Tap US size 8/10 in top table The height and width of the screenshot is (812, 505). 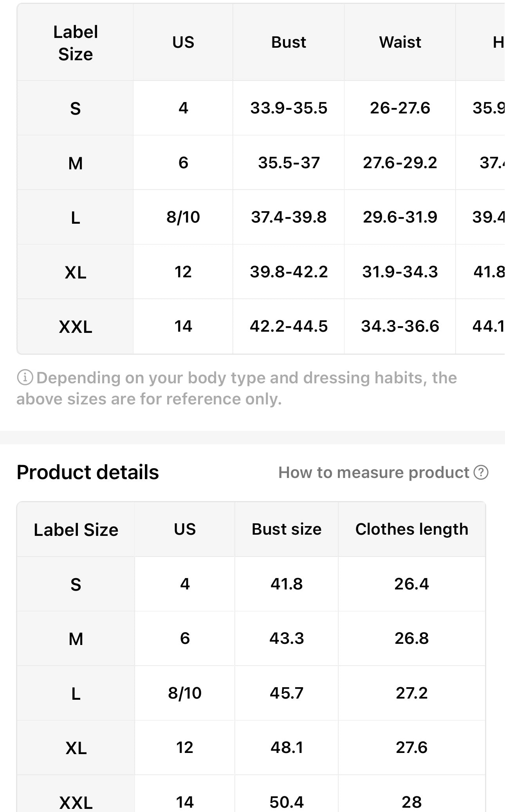coord(183,217)
